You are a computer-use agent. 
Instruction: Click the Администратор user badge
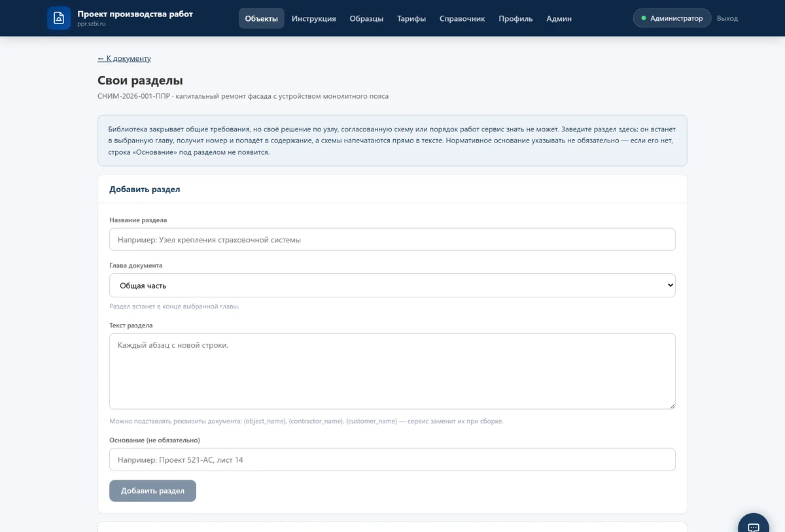coord(672,18)
